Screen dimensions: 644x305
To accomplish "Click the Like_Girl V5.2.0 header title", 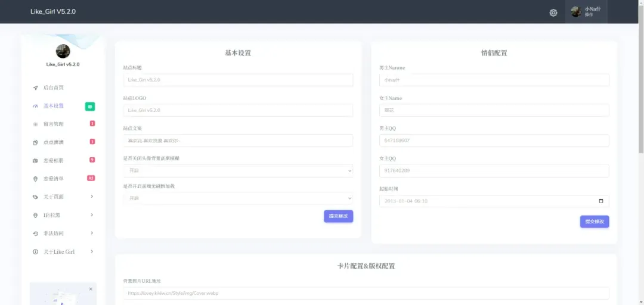I will (53, 11).
